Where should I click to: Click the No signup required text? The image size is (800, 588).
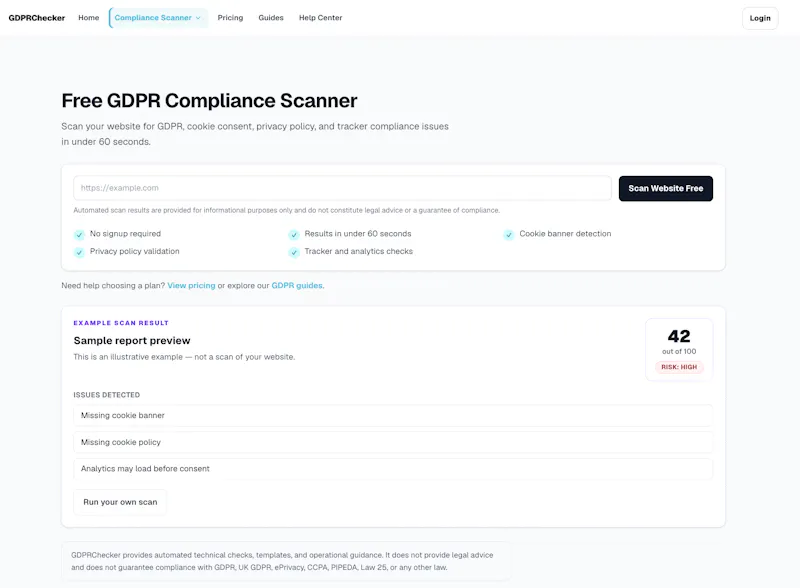pos(125,234)
